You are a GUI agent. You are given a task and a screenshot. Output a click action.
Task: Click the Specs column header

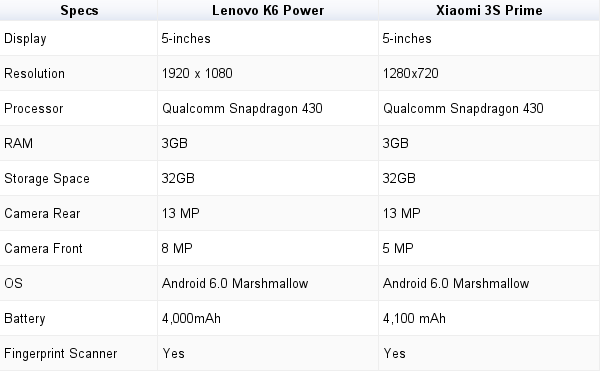79,10
